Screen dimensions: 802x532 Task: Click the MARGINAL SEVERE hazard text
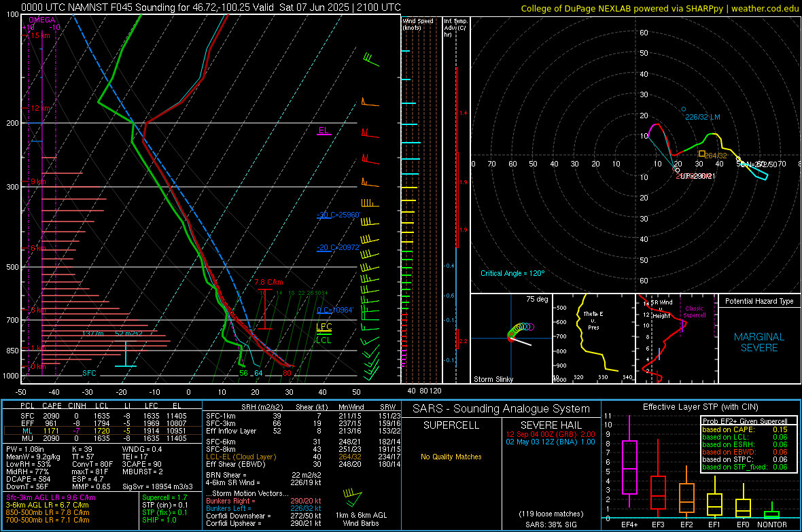[759, 342]
